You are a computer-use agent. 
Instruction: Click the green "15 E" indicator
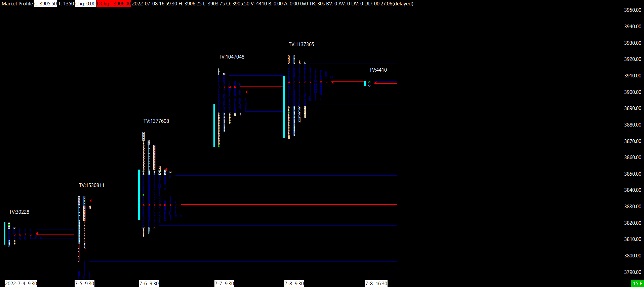click(638, 283)
